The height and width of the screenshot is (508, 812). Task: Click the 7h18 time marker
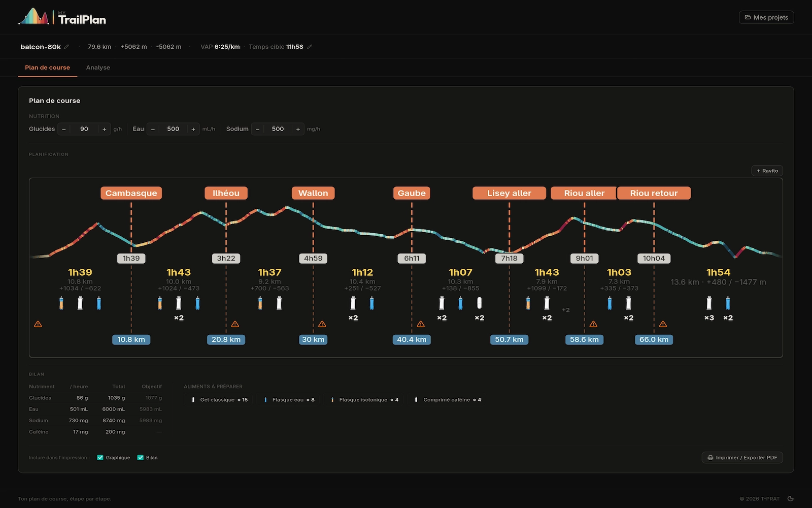coord(509,258)
